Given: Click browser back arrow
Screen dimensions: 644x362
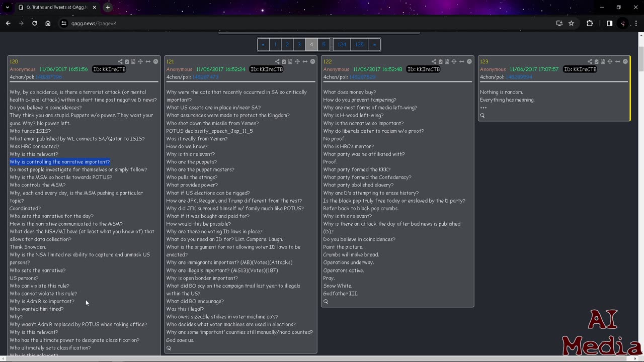Looking at the screenshot, I should point(8,23).
